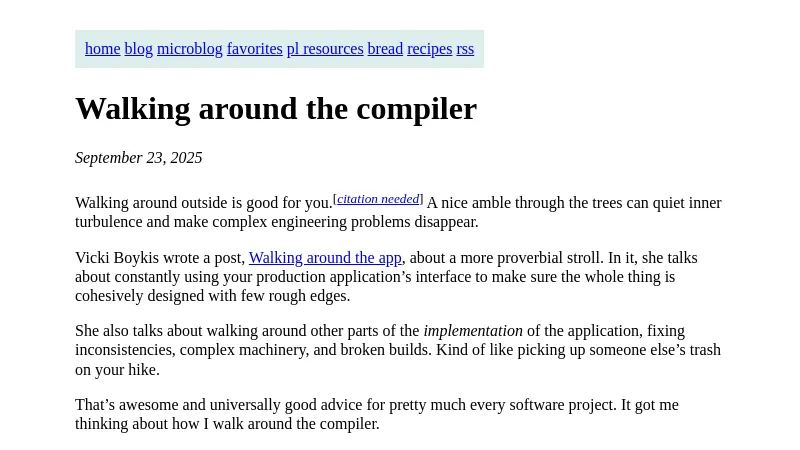Navigate to the bread page
Image resolution: width=800 pixels, height=450 pixels.
(385, 49)
